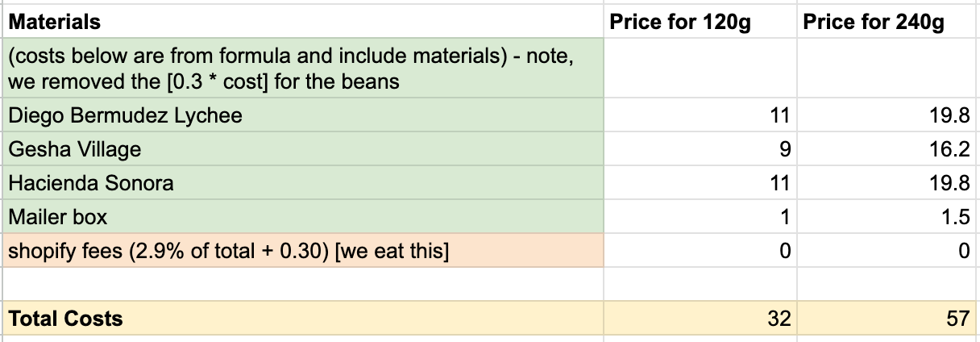Image resolution: width=980 pixels, height=342 pixels.
Task: Select Gesha Village 120g price 9
Action: tap(700, 149)
